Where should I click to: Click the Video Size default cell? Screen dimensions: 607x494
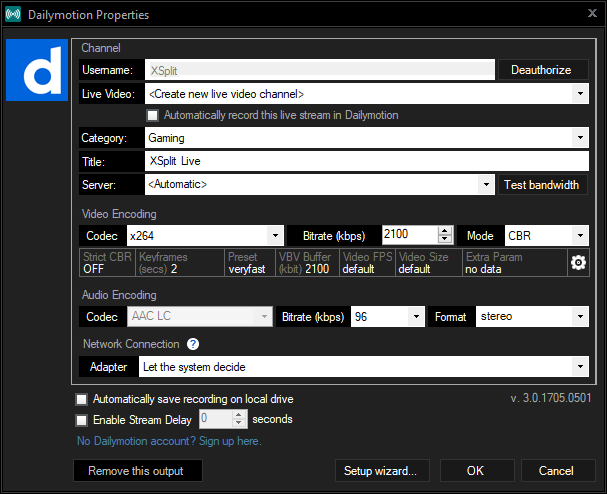(429, 262)
